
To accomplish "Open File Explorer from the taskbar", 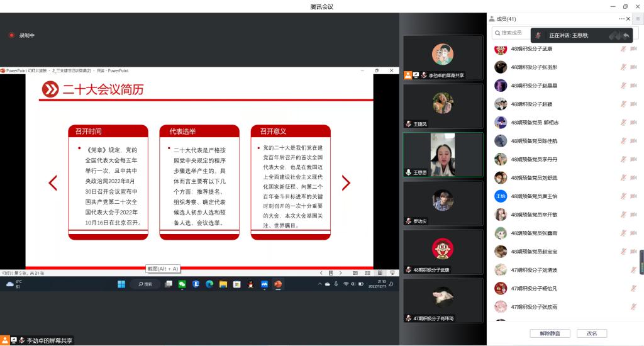I will [x=223, y=284].
